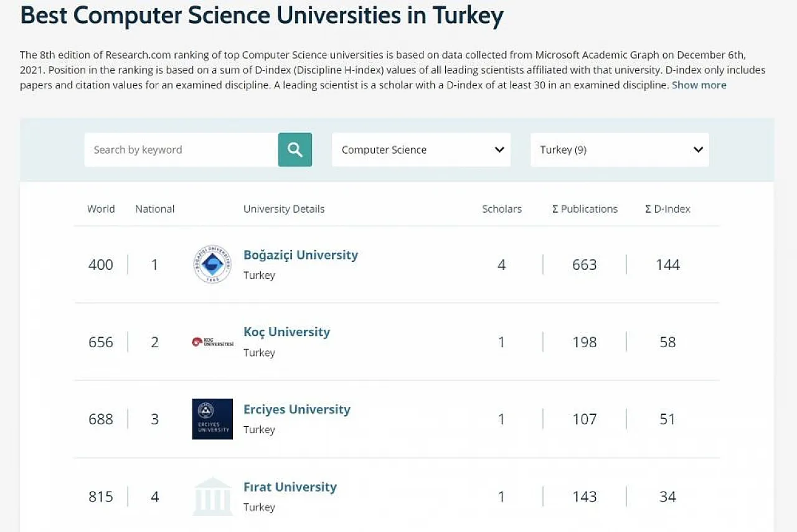Screen dimensions: 797x532
Task: Open Erciyes University link
Action: tap(297, 409)
